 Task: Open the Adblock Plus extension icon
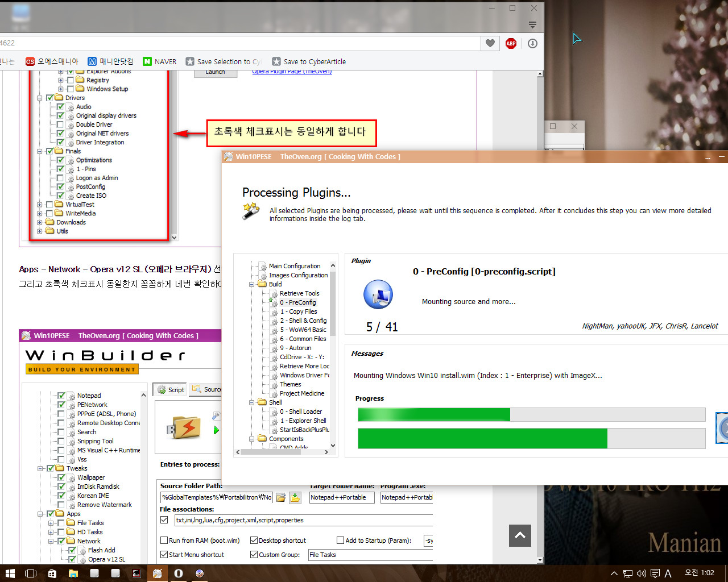pos(511,43)
